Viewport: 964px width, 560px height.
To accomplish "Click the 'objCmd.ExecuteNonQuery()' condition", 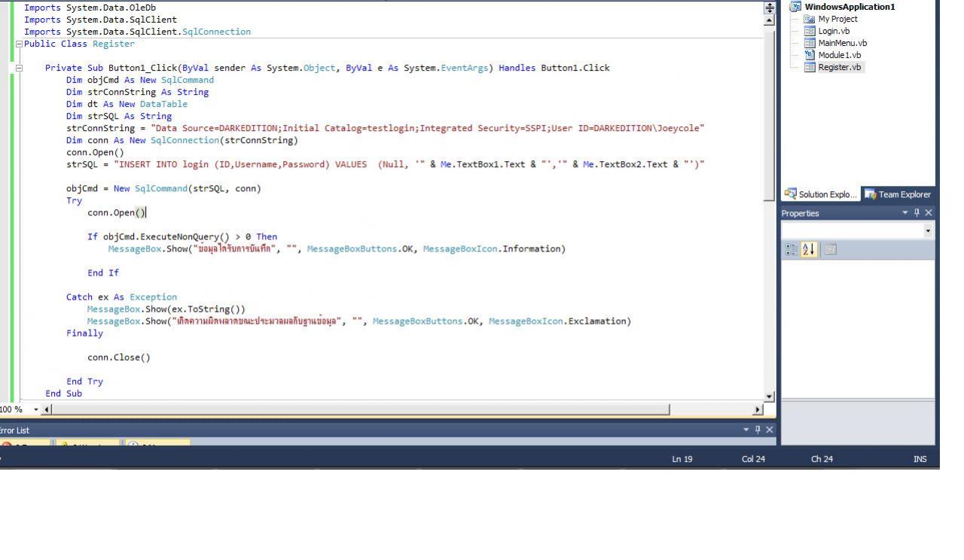I will click(x=166, y=236).
